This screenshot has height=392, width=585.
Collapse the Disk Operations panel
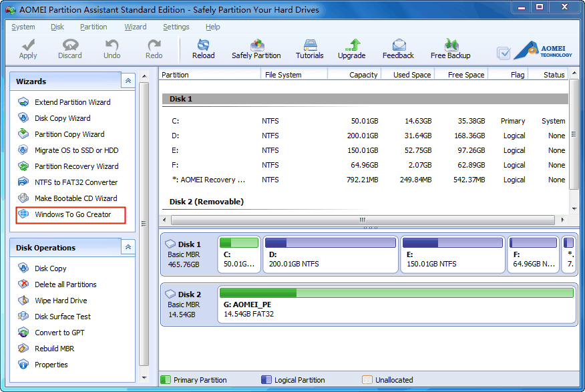coord(128,247)
